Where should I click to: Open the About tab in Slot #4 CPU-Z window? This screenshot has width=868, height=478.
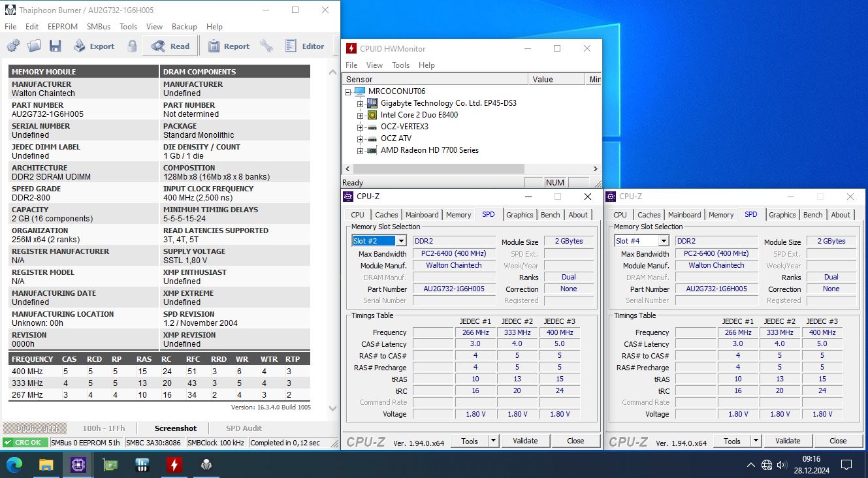tap(841, 215)
